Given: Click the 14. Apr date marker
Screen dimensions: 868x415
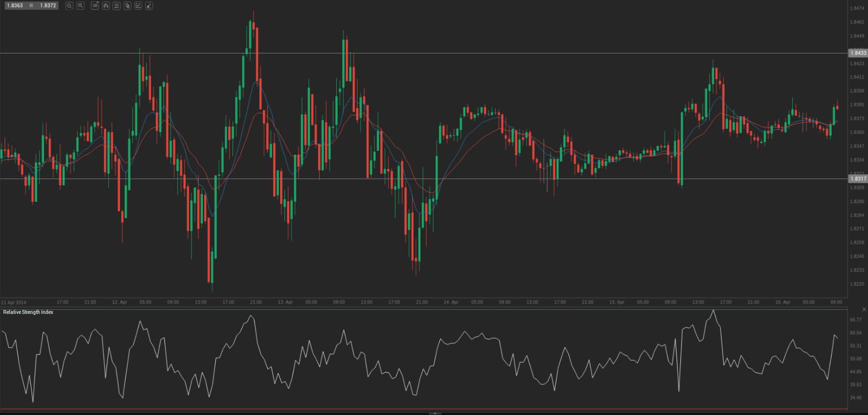Looking at the screenshot, I should pos(451,302).
